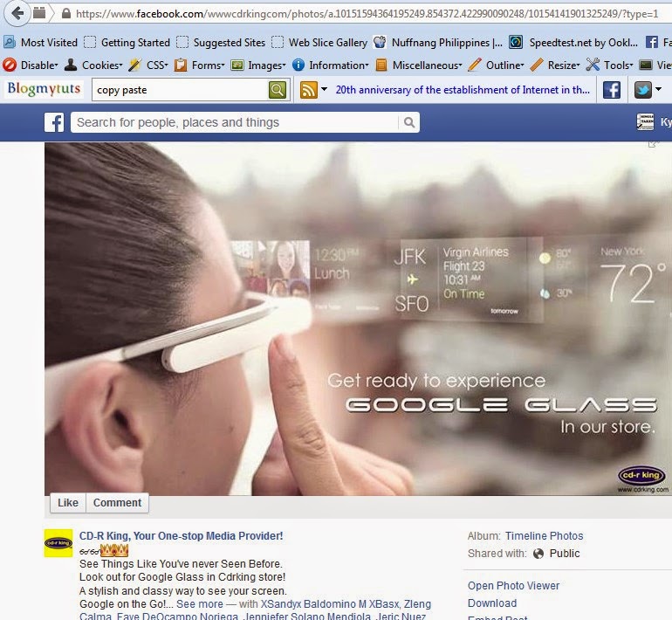Screen dimensions: 672x620
Task: Click the View Source monitor icon
Action: coord(646,65)
